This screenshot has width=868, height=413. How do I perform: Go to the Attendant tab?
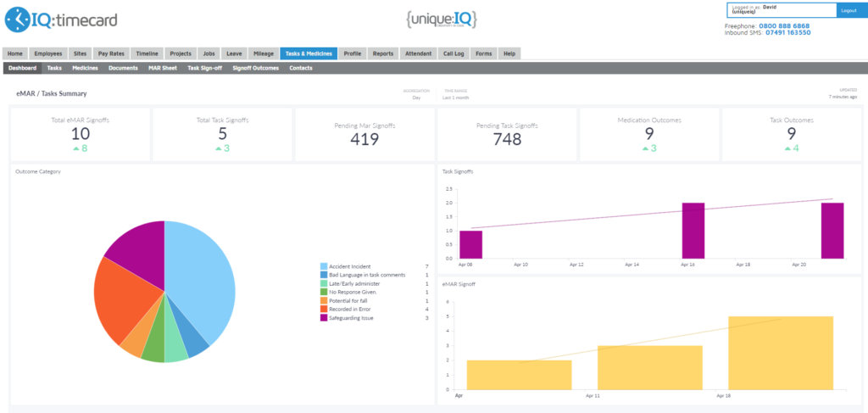pos(419,53)
